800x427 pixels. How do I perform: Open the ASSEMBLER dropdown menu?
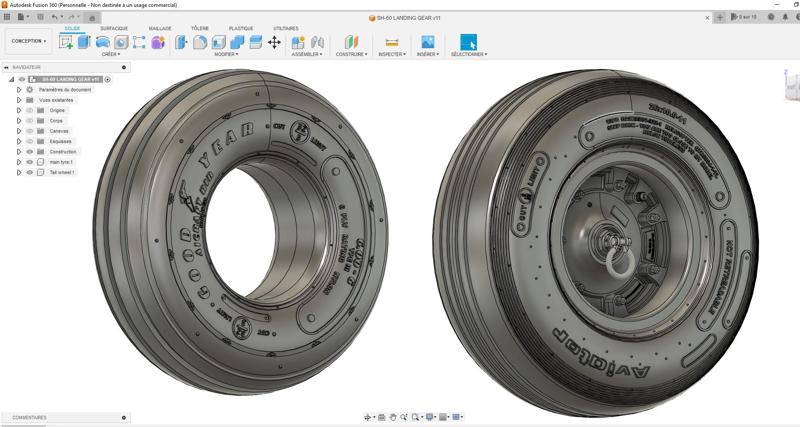pyautogui.click(x=307, y=54)
